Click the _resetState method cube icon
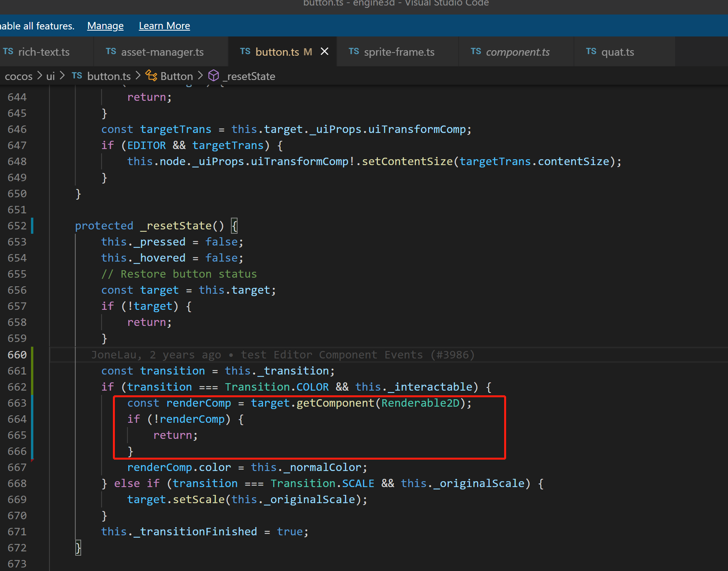728x571 pixels. (214, 76)
